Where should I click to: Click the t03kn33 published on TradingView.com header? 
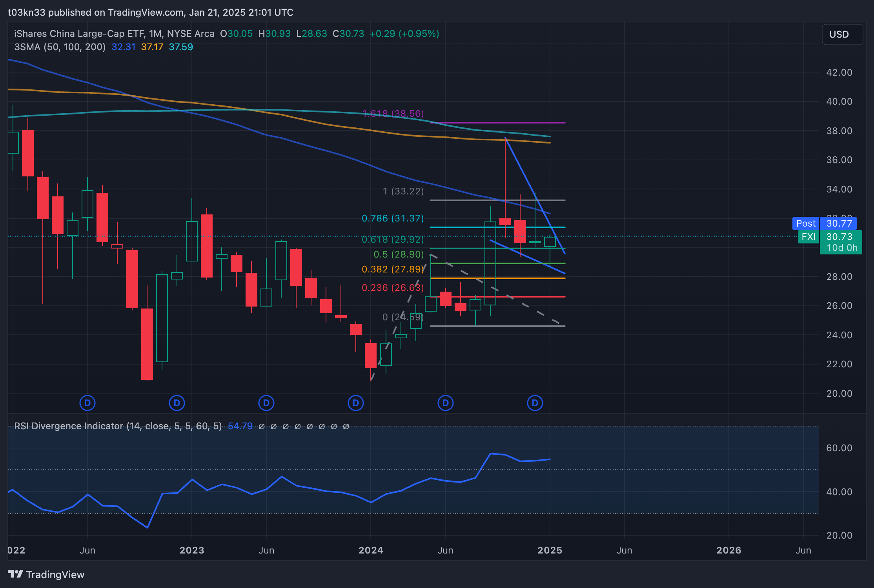pyautogui.click(x=151, y=13)
